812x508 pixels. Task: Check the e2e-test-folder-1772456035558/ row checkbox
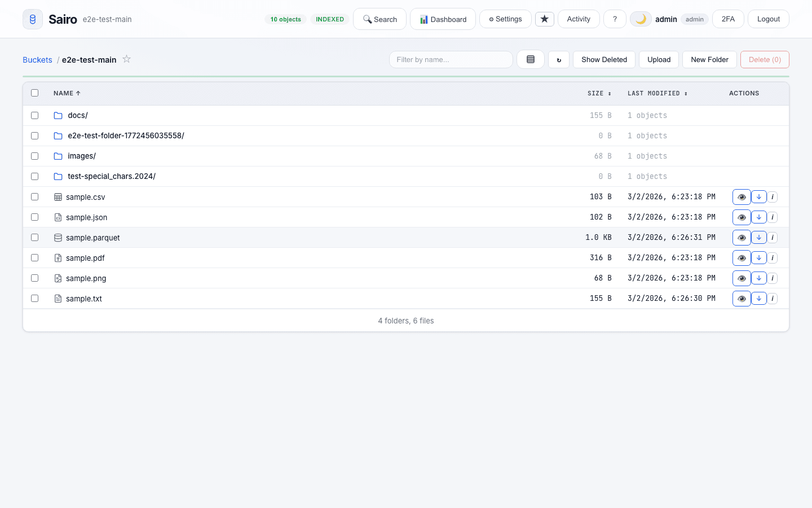pos(35,135)
